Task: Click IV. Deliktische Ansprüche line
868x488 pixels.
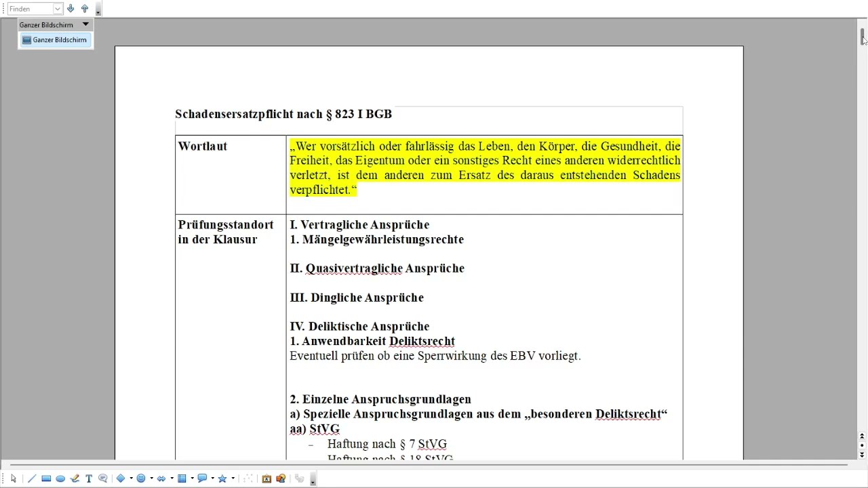Action: coord(359,327)
